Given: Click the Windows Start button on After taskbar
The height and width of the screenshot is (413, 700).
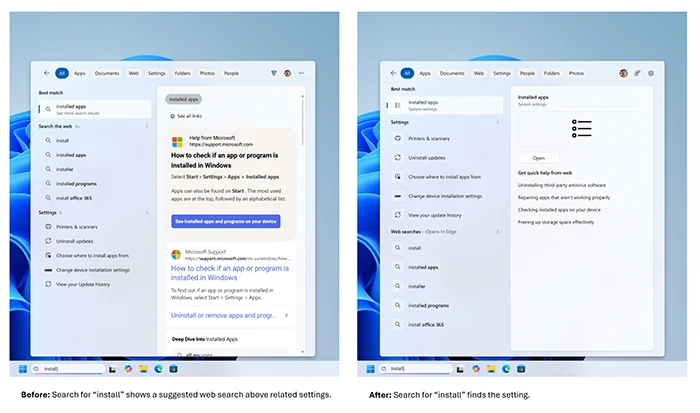Looking at the screenshot, I should (x=370, y=369).
